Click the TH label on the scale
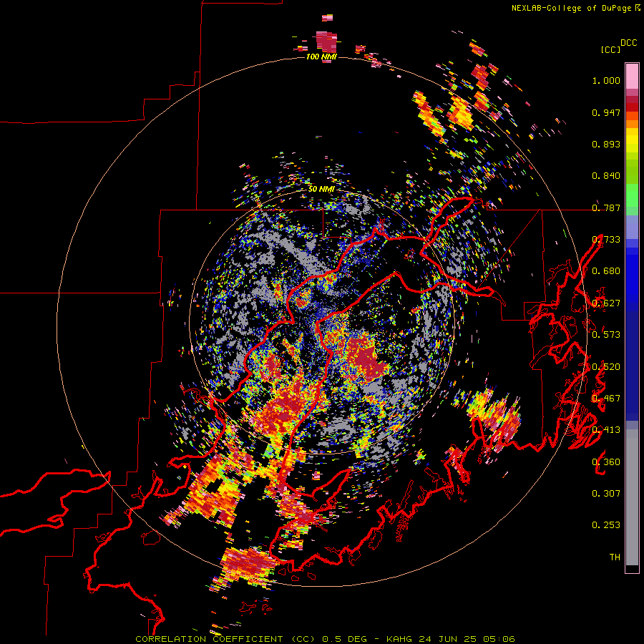This screenshot has width=644, height=644. [x=615, y=557]
